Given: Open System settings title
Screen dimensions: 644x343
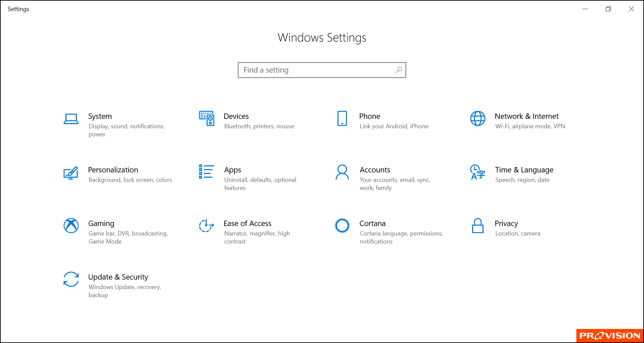Looking at the screenshot, I should (100, 116).
